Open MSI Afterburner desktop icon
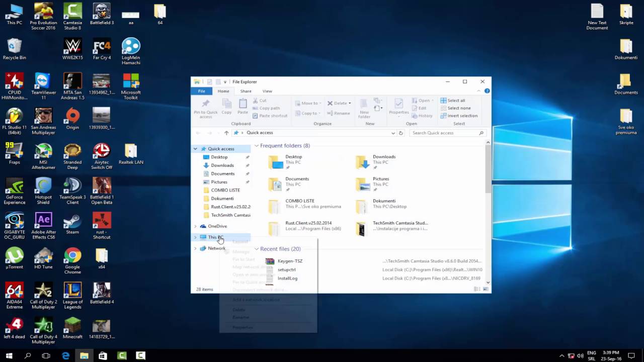 coord(43,156)
